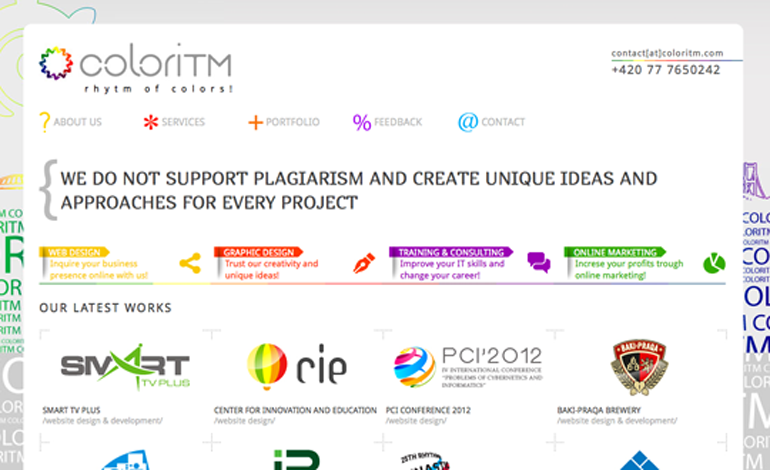The image size is (770, 470).
Task: Click the purple percent Feedback icon
Action: click(x=362, y=122)
